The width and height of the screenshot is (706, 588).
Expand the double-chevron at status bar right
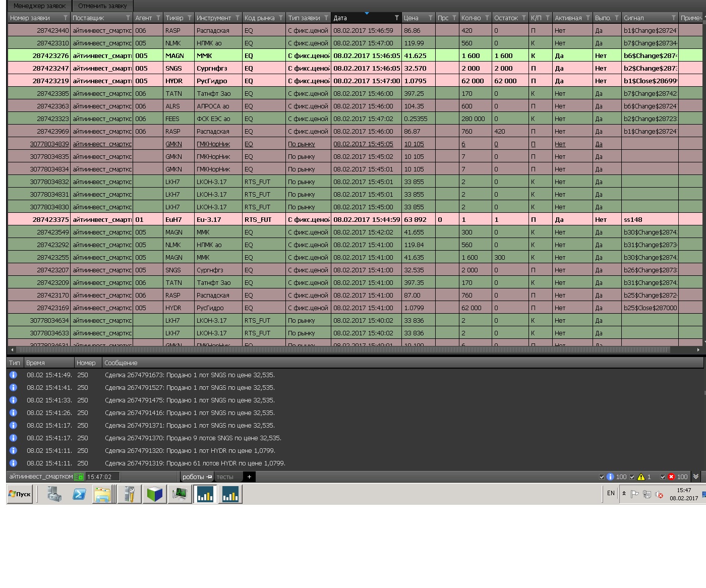[696, 477]
